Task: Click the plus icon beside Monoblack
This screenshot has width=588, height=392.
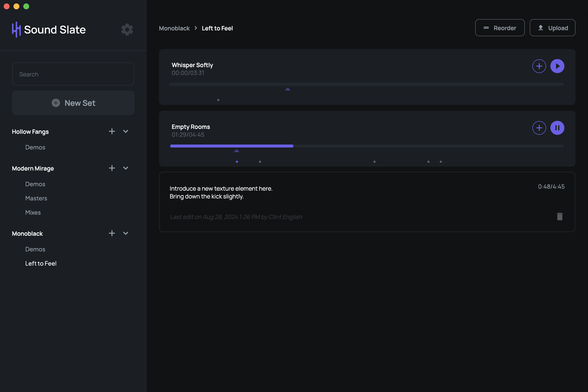Action: [112, 233]
